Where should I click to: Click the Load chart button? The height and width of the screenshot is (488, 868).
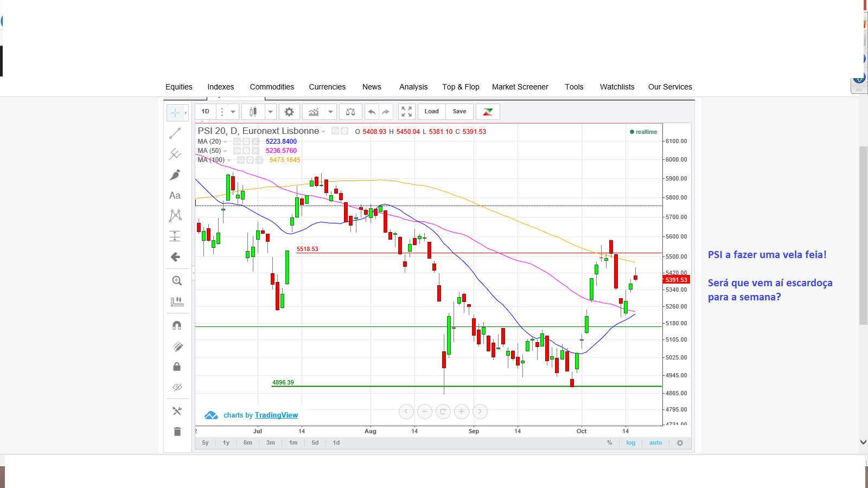coord(432,112)
